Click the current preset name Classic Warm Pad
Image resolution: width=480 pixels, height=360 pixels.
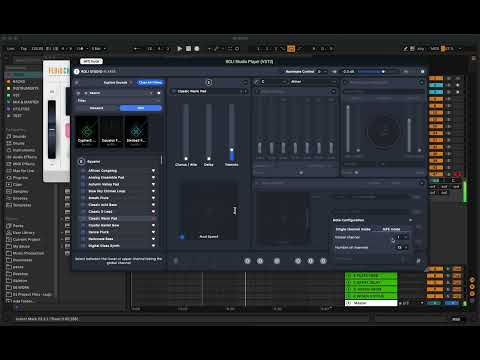click(192, 91)
